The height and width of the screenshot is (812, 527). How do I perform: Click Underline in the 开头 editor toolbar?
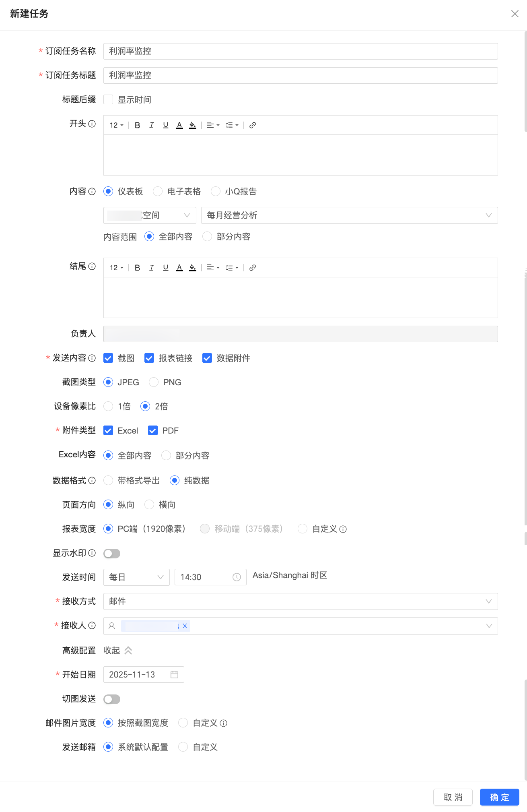point(165,125)
